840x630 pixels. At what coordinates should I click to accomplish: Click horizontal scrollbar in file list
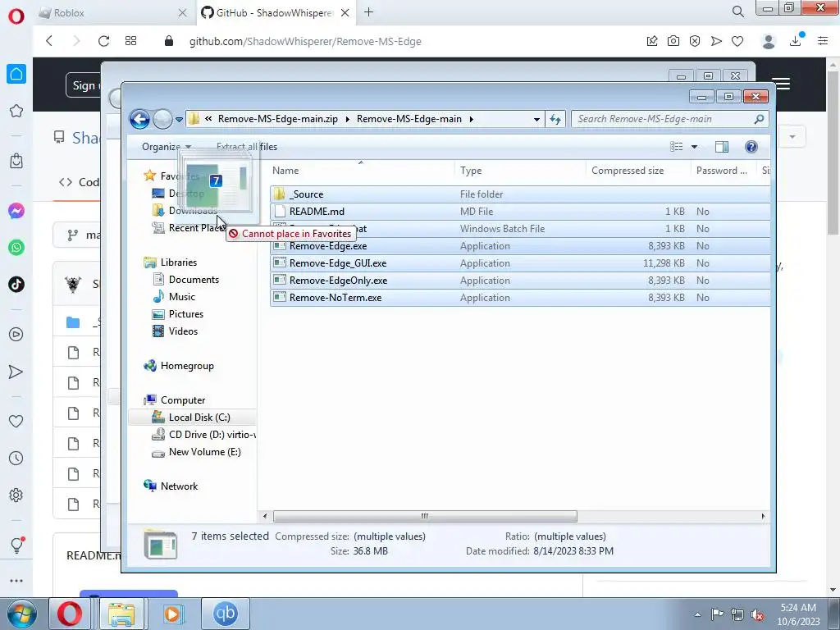(x=425, y=516)
